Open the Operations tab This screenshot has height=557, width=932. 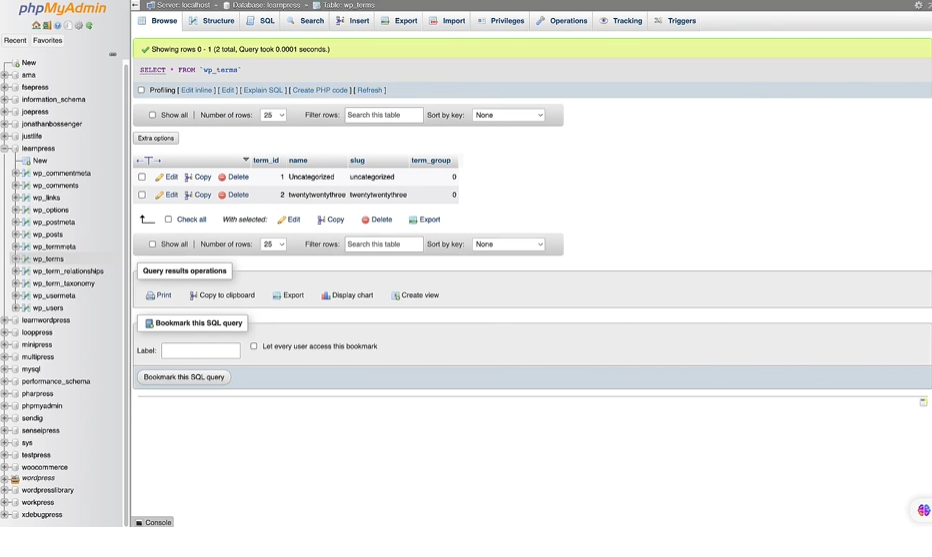[x=562, y=21]
